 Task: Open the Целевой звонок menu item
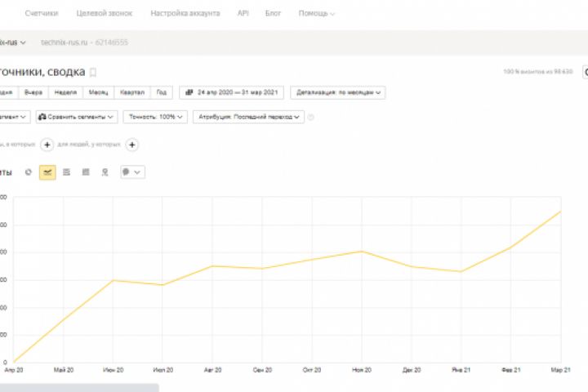tap(104, 14)
